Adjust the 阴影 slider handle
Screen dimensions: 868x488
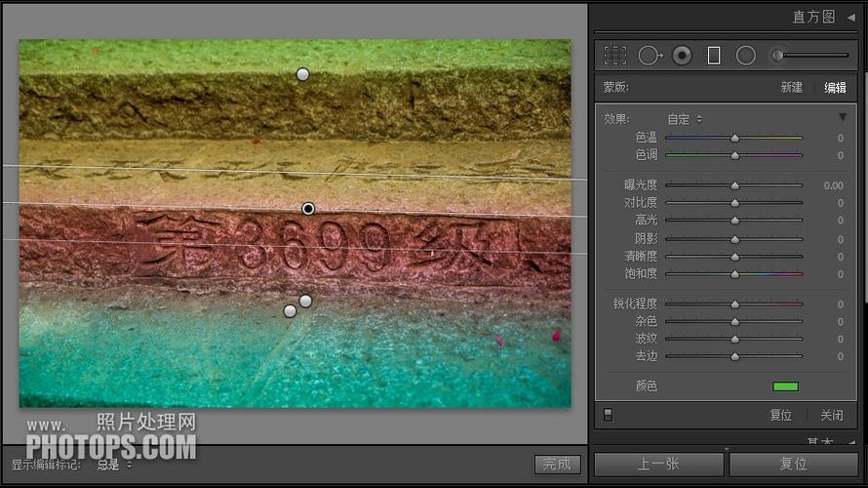735,239
